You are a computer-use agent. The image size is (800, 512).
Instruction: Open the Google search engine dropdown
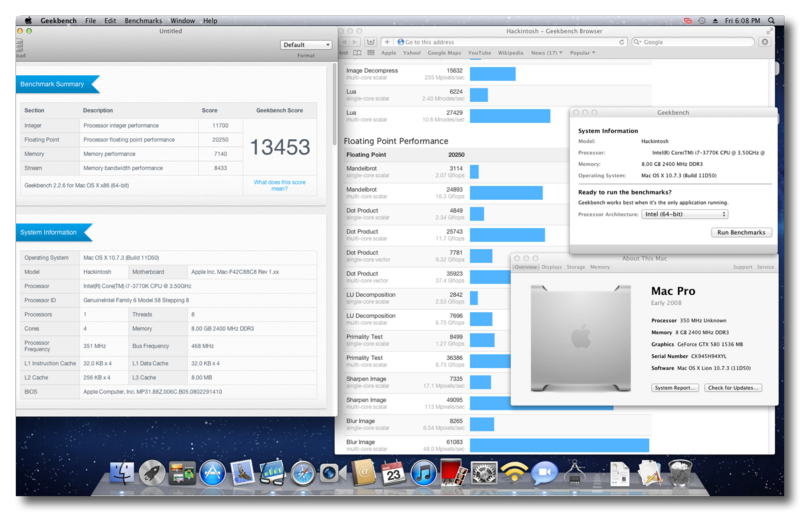pyautogui.click(x=637, y=42)
